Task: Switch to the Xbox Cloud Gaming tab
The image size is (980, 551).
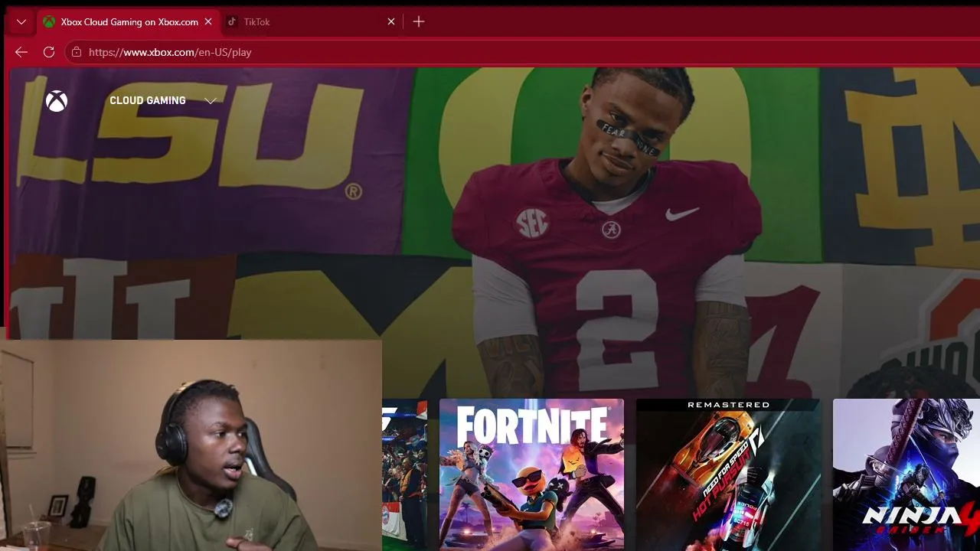Action: tap(129, 22)
